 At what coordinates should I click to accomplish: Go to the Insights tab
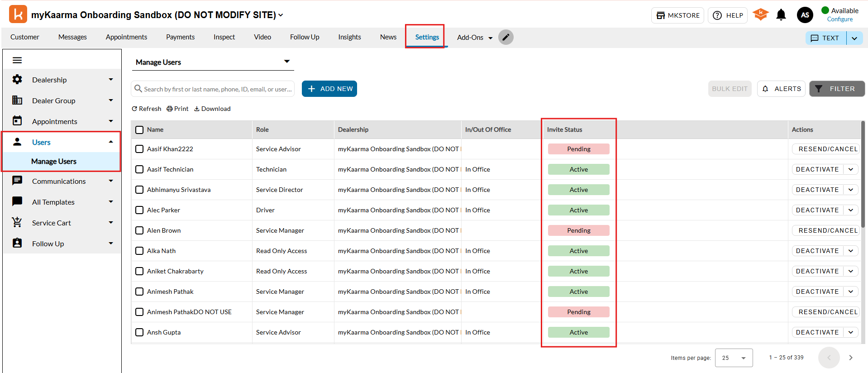349,37
